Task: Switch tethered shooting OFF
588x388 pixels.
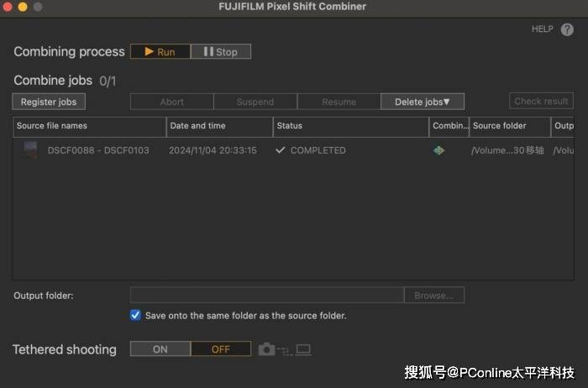Action: pyautogui.click(x=220, y=349)
